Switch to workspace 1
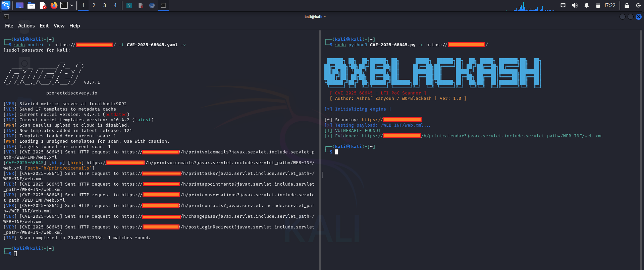Screen dimensions: 644x270 click(x=83, y=5)
